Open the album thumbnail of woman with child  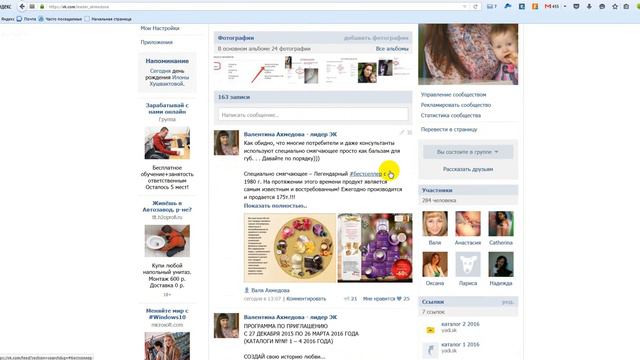[367, 73]
